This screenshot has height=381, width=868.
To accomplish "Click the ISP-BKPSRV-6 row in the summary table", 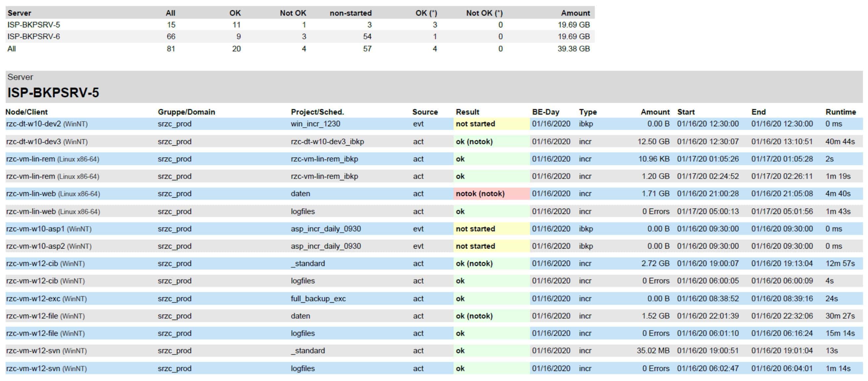I will [x=34, y=36].
